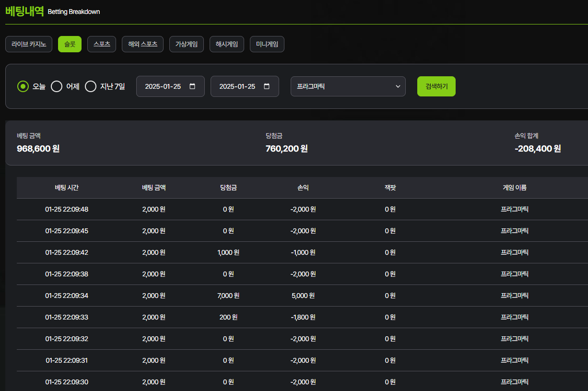Click the Betting Breakdown subtitle

coord(74,12)
